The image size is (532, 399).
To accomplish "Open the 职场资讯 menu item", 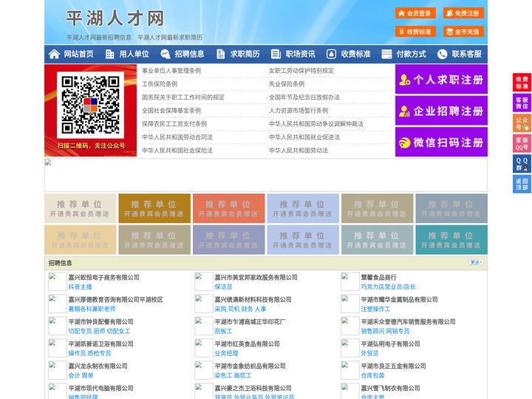I will [x=300, y=54].
